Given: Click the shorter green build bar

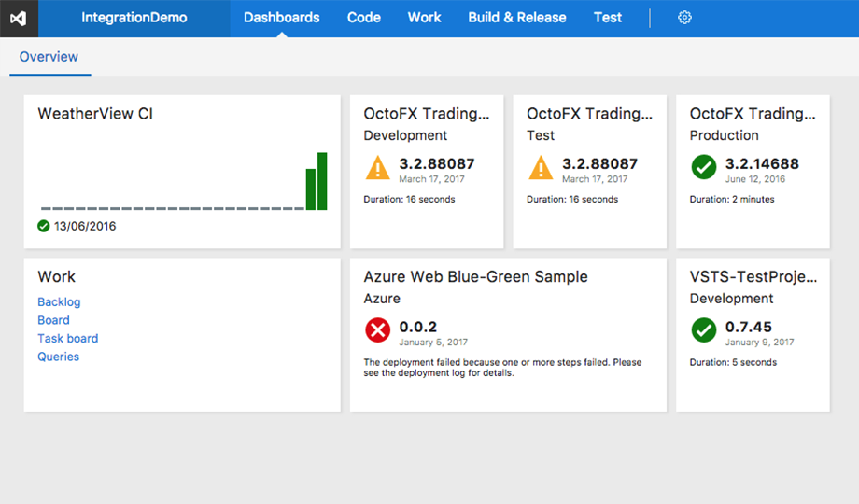Looking at the screenshot, I should pos(311,189).
